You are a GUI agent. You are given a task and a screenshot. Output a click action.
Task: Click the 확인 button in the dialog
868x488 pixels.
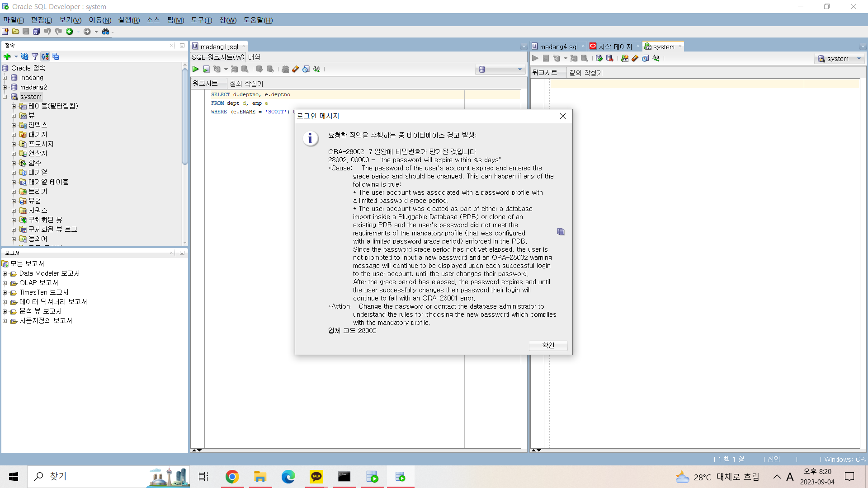click(x=548, y=345)
